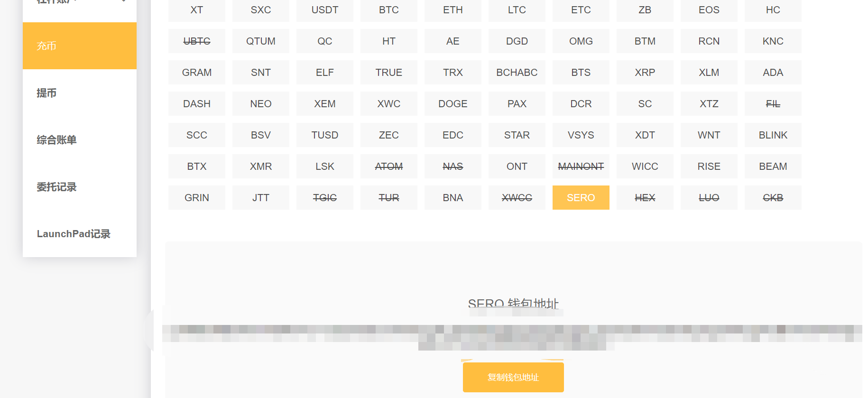Select the BNA coin tile
The height and width of the screenshot is (398, 868).
coord(453,198)
